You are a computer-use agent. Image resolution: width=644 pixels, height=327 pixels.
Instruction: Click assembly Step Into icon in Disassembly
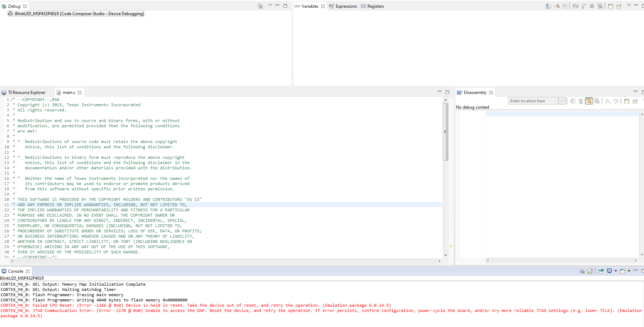click(x=608, y=101)
